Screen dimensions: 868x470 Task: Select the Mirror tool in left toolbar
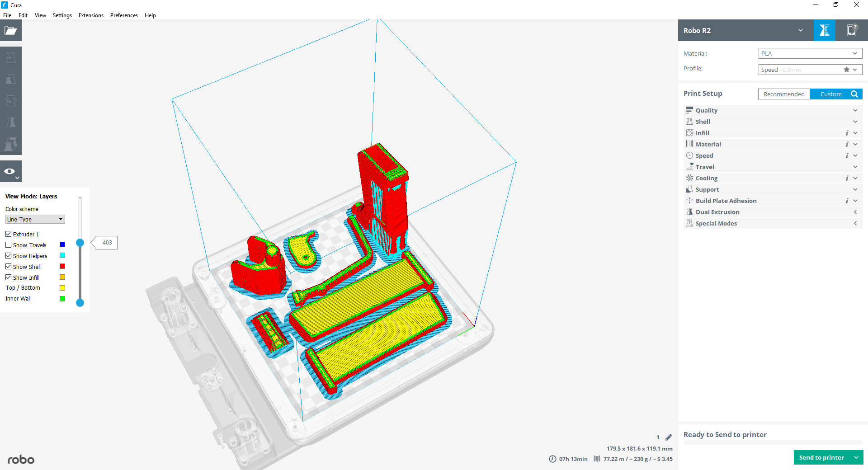(x=11, y=122)
